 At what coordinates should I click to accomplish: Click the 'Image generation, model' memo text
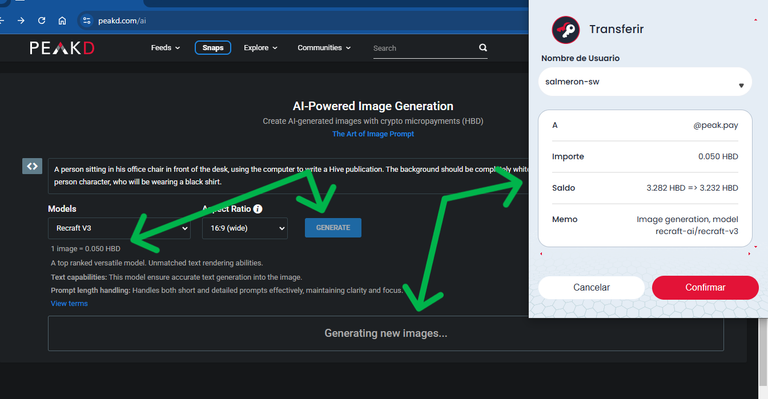(687, 219)
